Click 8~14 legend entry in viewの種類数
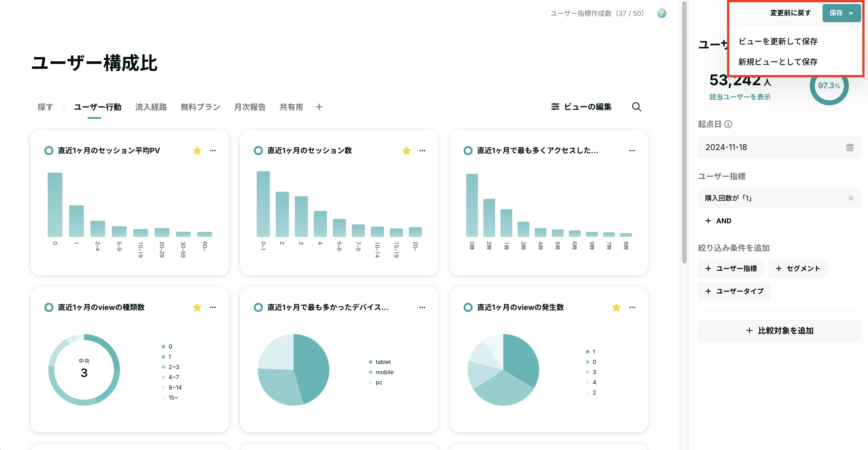 click(172, 388)
